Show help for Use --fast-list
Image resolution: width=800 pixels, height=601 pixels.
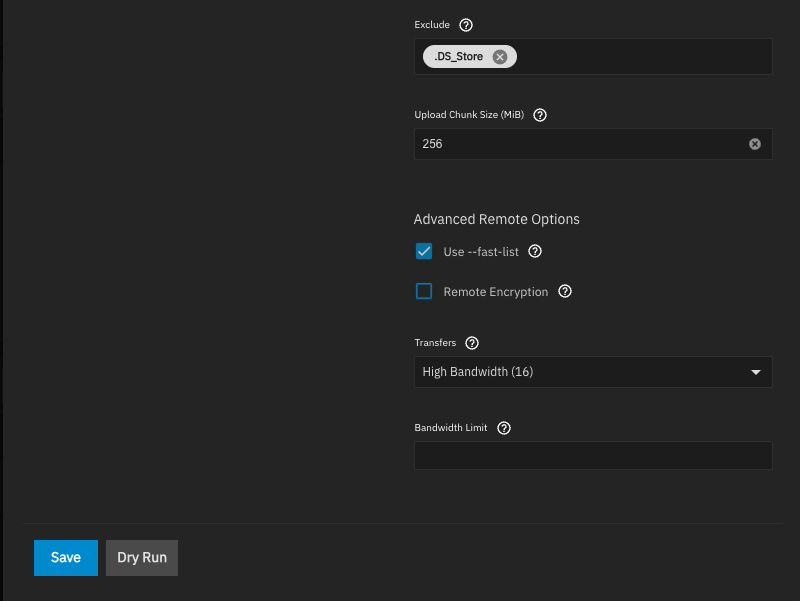click(x=535, y=252)
